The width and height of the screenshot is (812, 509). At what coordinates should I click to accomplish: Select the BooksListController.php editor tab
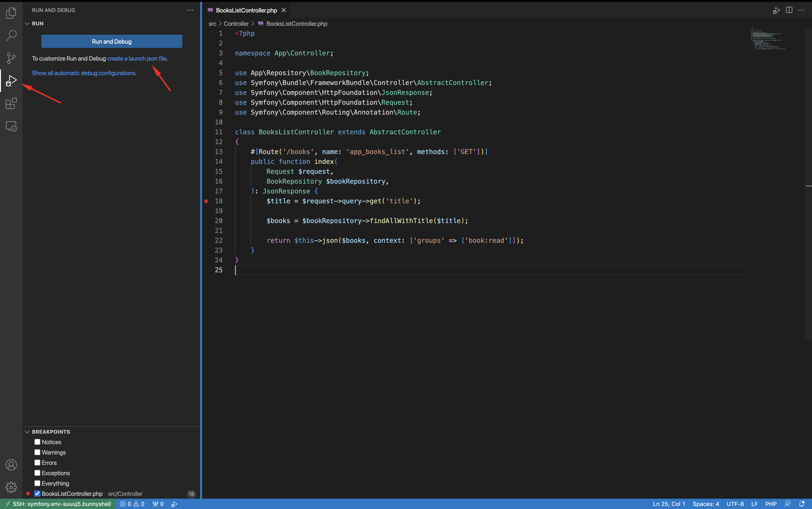pos(246,10)
